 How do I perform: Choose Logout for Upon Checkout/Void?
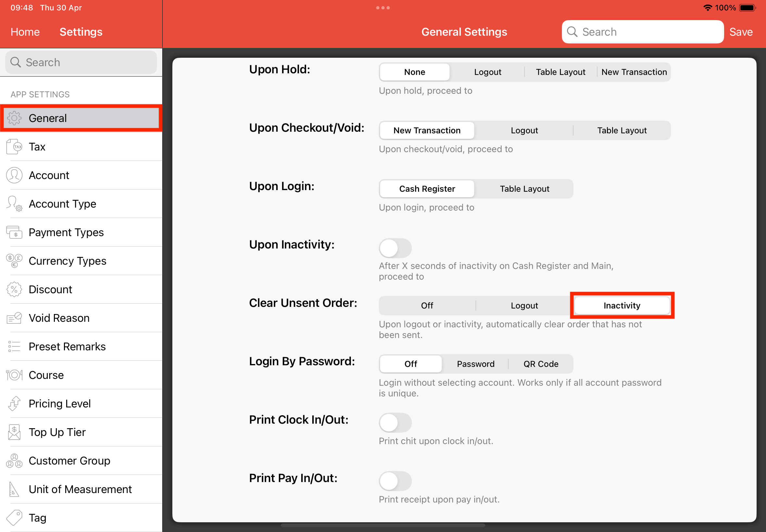pos(524,130)
